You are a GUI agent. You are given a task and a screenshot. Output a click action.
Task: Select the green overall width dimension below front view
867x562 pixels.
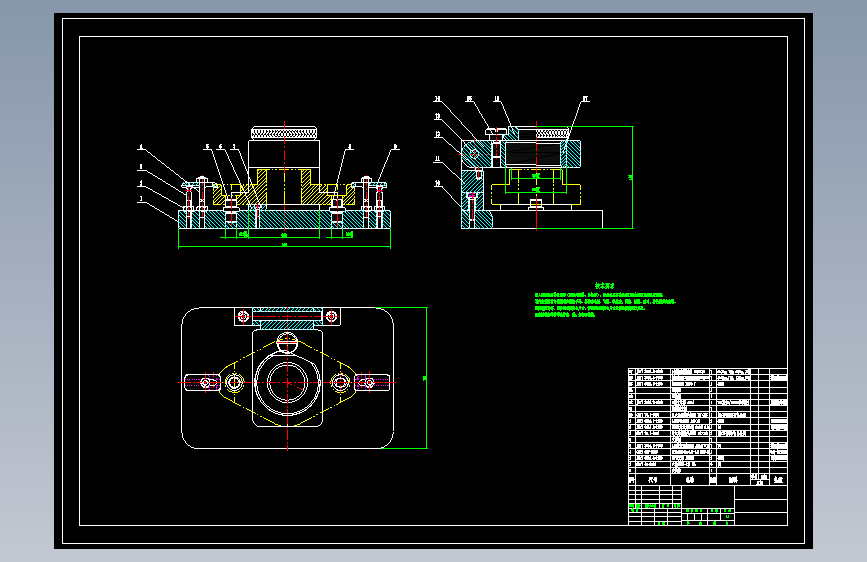(284, 245)
